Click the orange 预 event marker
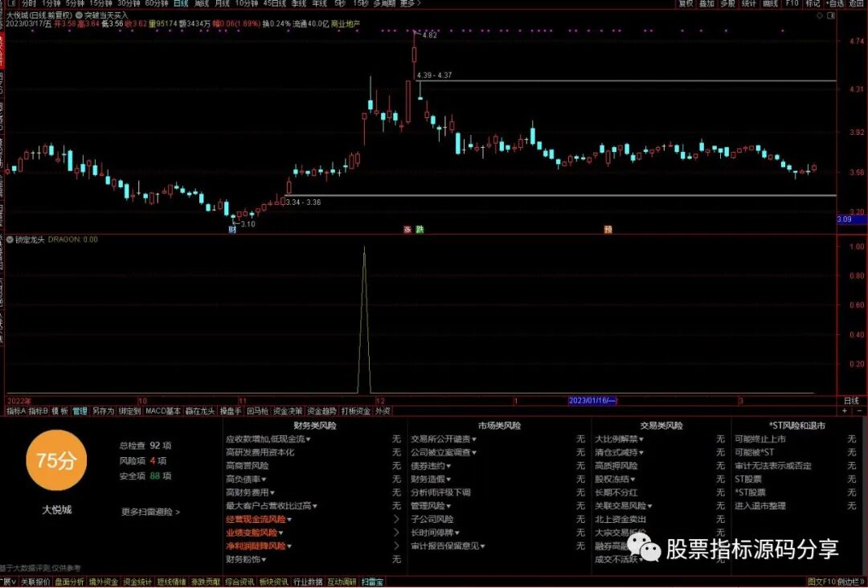Screen dimensions: 868x588 coord(608,230)
